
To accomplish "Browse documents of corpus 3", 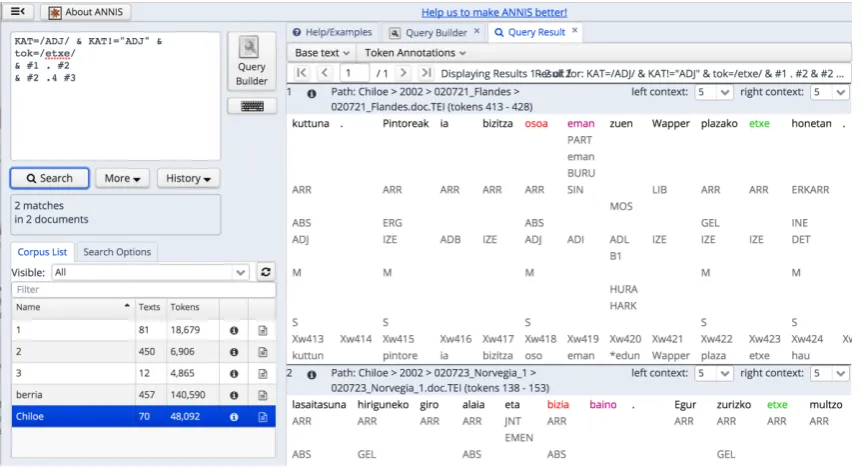I will point(262,373).
